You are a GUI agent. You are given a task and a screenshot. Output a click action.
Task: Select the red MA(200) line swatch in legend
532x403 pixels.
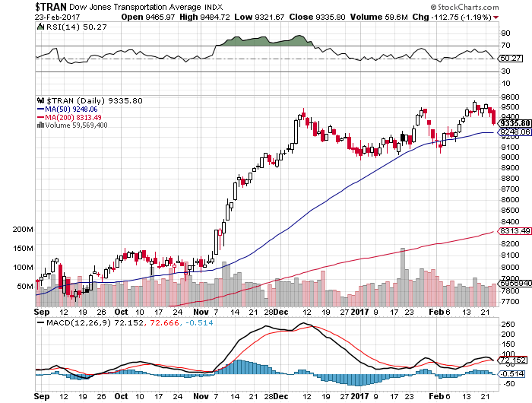pyautogui.click(x=40, y=117)
